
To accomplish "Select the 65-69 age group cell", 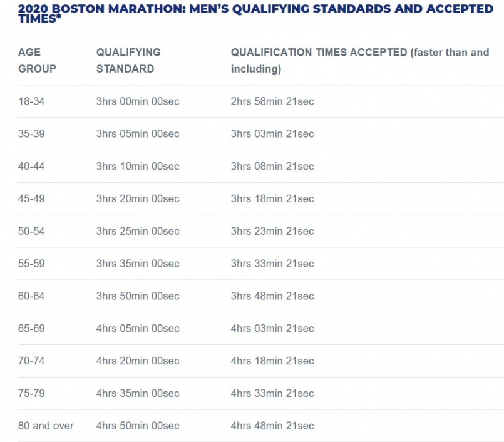I will pos(31,329).
